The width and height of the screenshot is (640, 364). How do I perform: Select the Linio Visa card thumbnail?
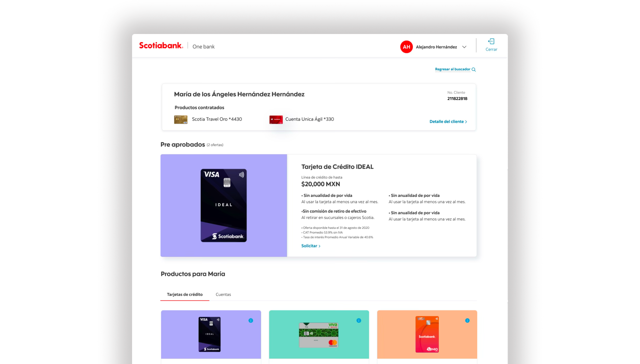pyautogui.click(x=427, y=334)
